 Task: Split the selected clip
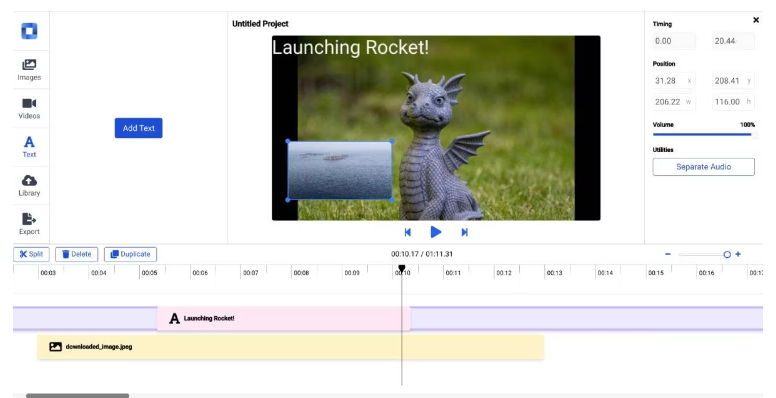click(x=31, y=254)
